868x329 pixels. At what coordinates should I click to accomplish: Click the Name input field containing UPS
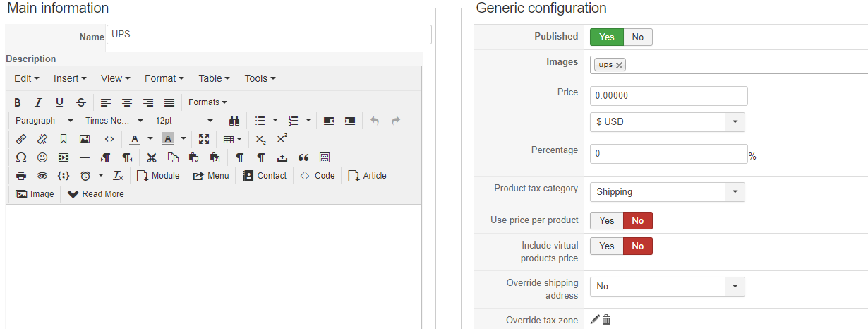268,35
